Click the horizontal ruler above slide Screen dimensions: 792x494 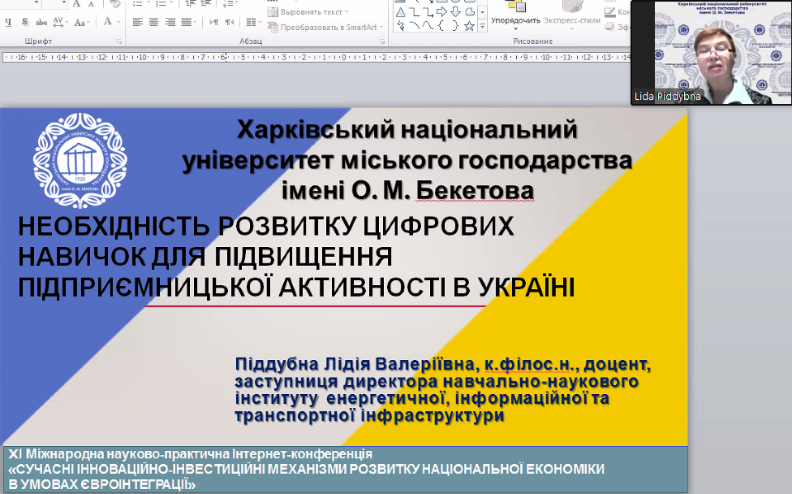(x=316, y=58)
